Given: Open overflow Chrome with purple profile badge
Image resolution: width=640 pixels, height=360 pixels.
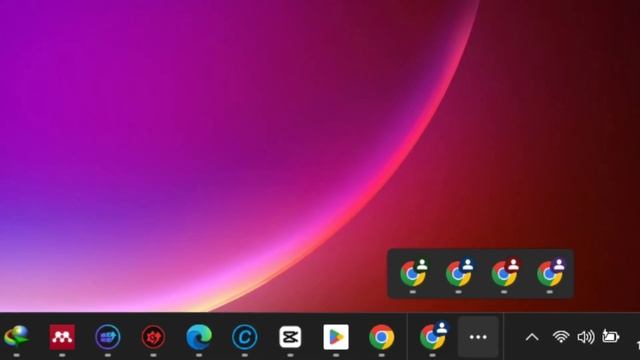Looking at the screenshot, I should coord(551,272).
